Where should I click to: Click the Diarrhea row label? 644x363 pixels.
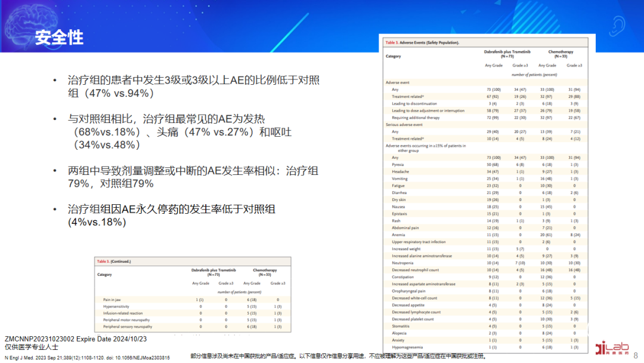[399, 192]
